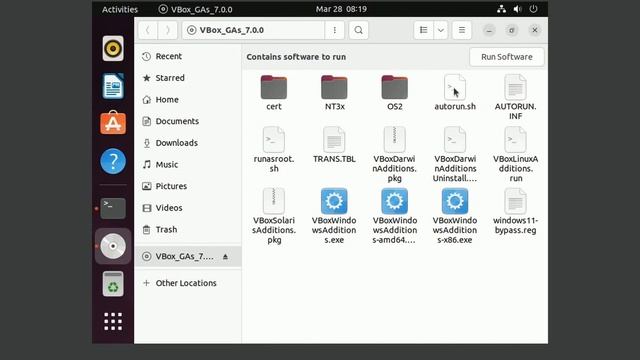Image resolution: width=640 pixels, height=360 pixels.
Task: Launch Rhythmbox from the dock
Action: 113,49
